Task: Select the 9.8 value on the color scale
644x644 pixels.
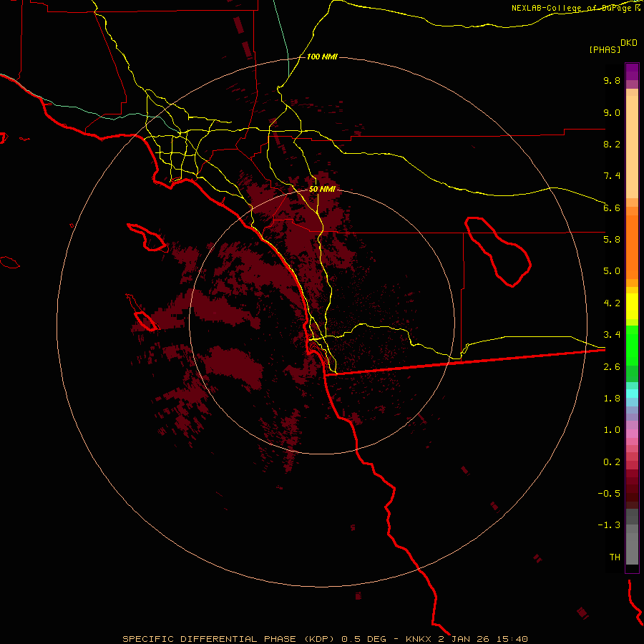Action: (612, 80)
